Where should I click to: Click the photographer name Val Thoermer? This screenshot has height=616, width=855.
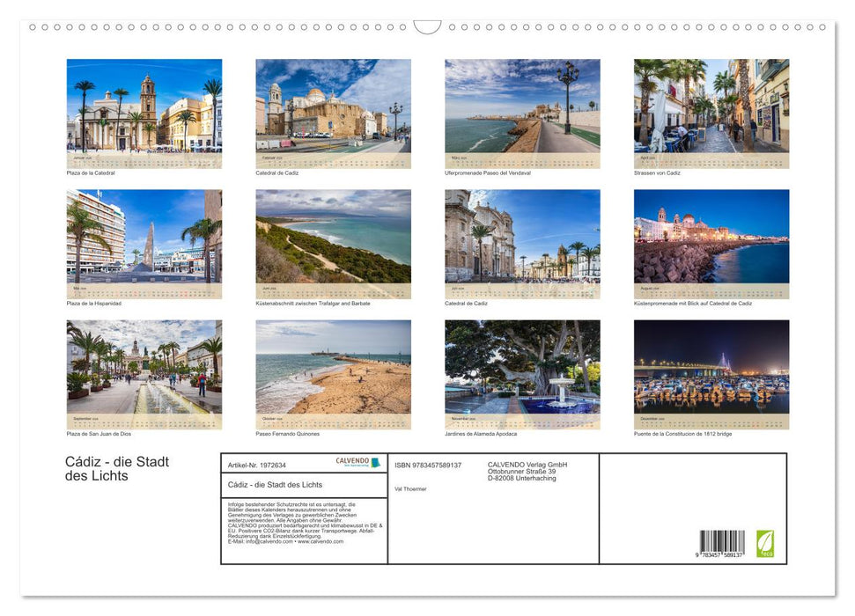410,488
